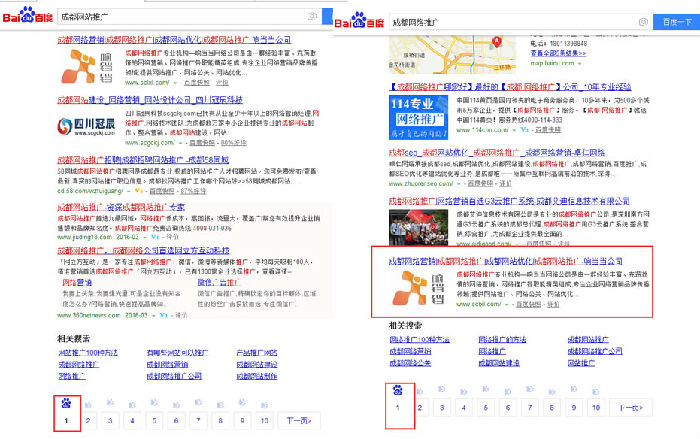Open 四川冠辰 logo thumbnail

(x=86, y=126)
